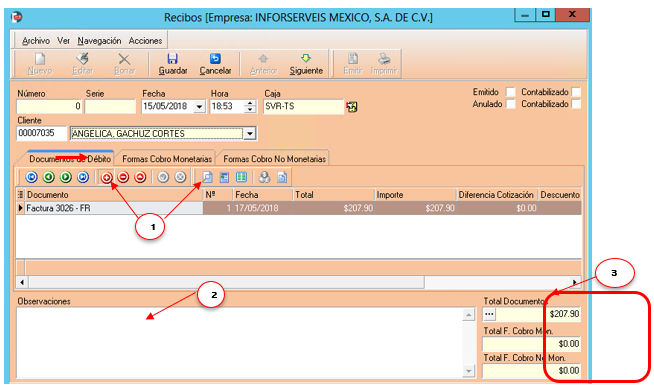Click the Nuevo document icon

(40, 59)
